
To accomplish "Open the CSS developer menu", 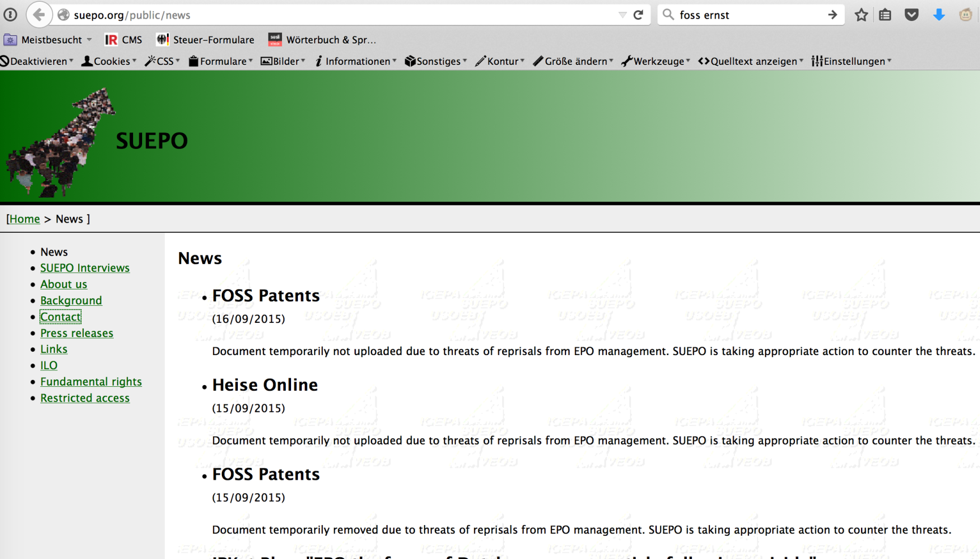I will [x=162, y=61].
